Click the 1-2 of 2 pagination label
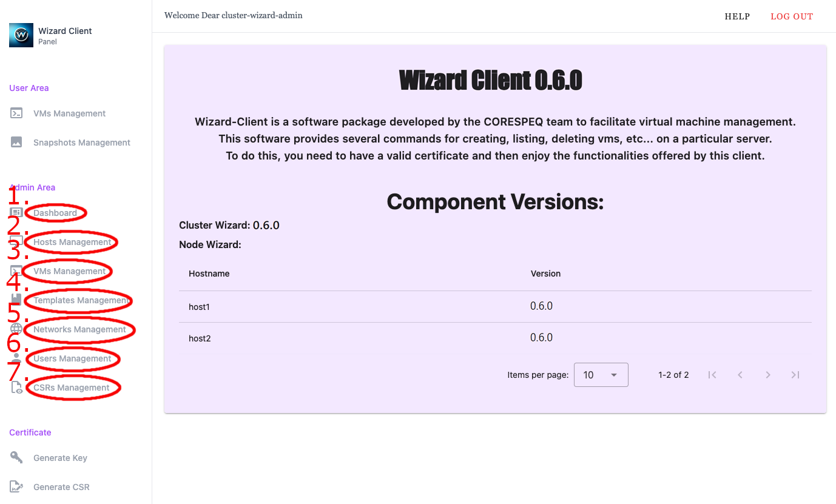Viewport: 836px width, 504px height. point(673,375)
